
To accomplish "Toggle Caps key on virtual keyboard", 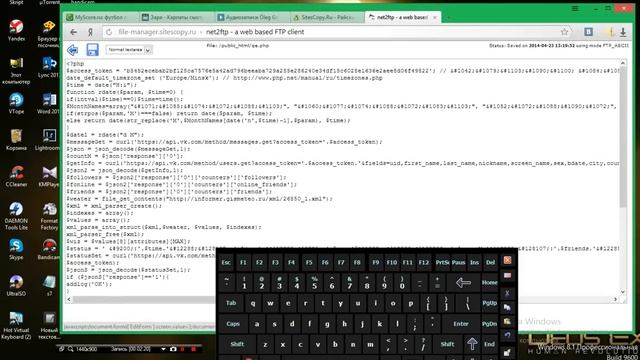I will click(233, 324).
